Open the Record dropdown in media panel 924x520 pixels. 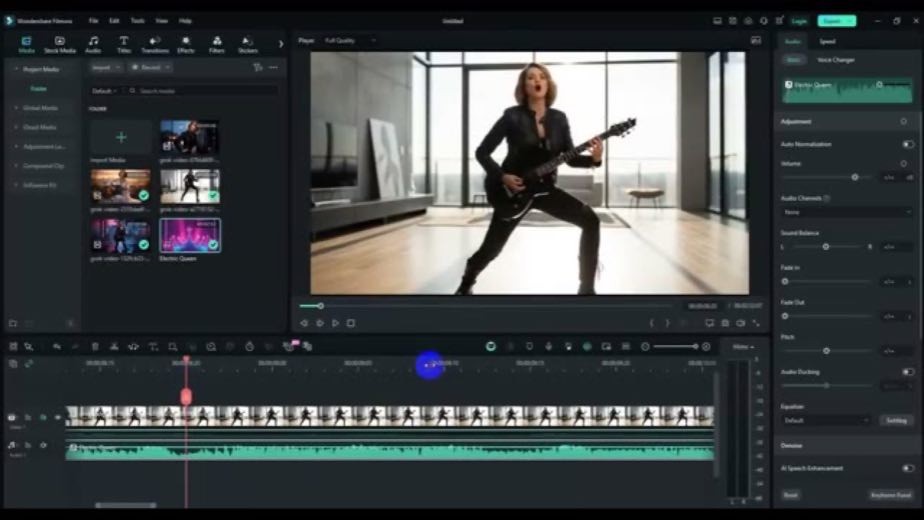click(150, 67)
